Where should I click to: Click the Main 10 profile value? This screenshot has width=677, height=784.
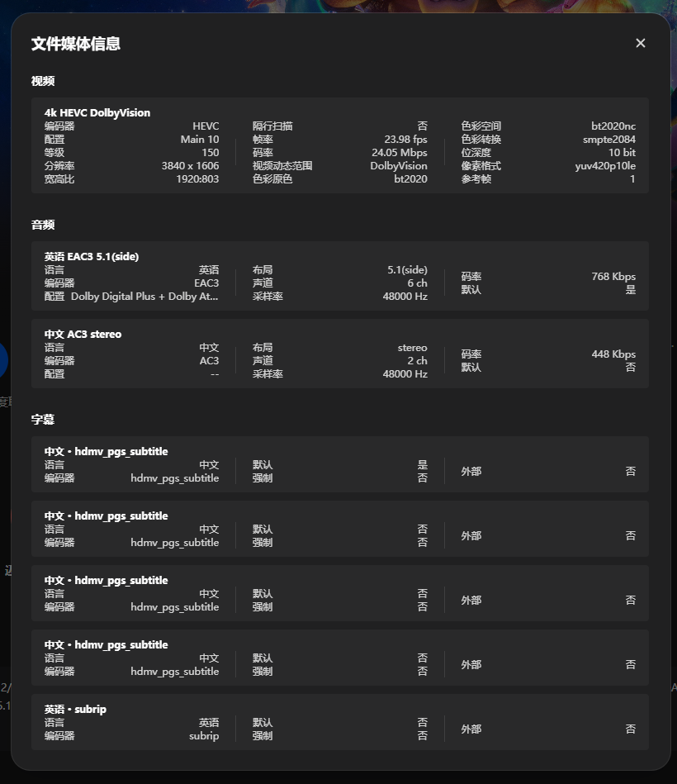coord(200,140)
